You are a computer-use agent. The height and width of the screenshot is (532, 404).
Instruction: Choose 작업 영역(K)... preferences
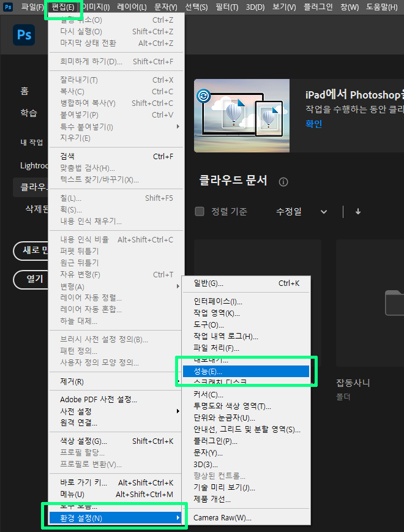click(x=246, y=313)
